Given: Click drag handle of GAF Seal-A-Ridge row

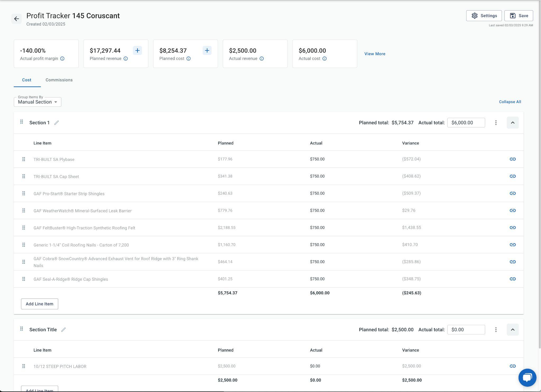Looking at the screenshot, I should (24, 279).
